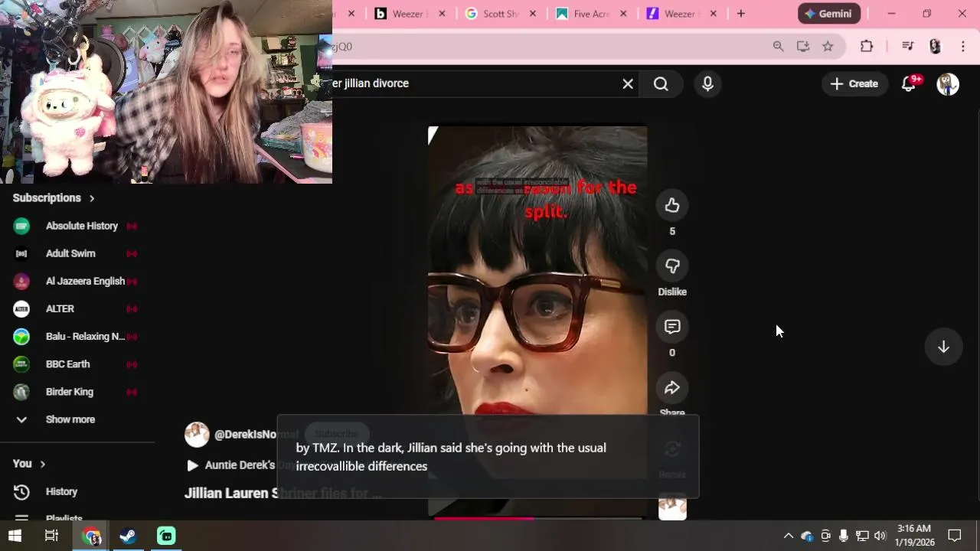Open Chrome zoom magnifier in address bar

point(779,47)
